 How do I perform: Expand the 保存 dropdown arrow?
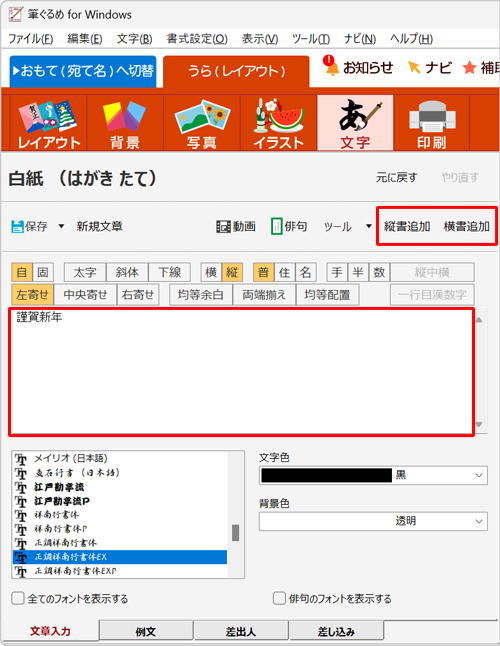pos(61,226)
